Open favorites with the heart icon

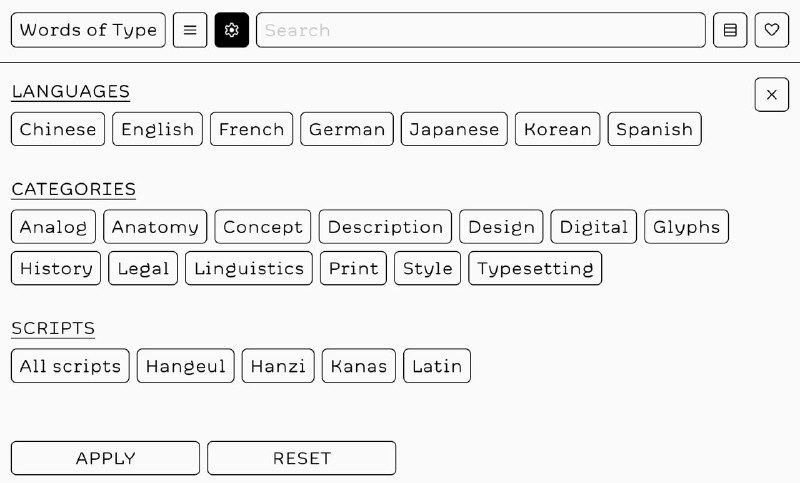(x=771, y=30)
